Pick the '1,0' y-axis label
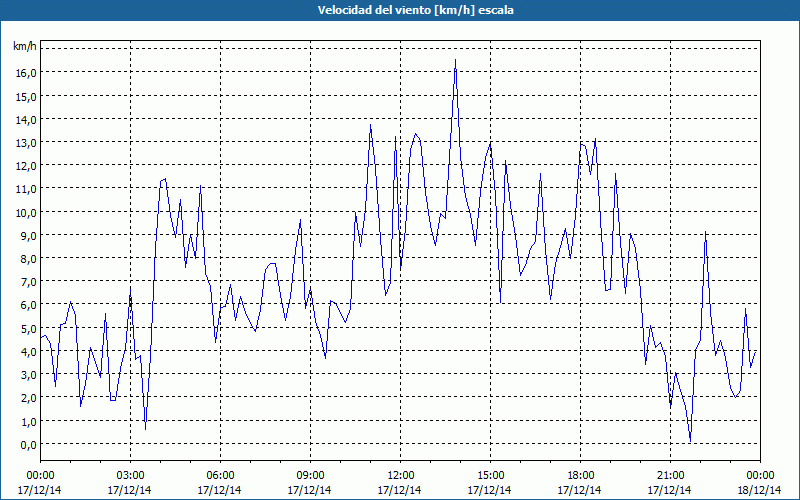 click(x=28, y=422)
